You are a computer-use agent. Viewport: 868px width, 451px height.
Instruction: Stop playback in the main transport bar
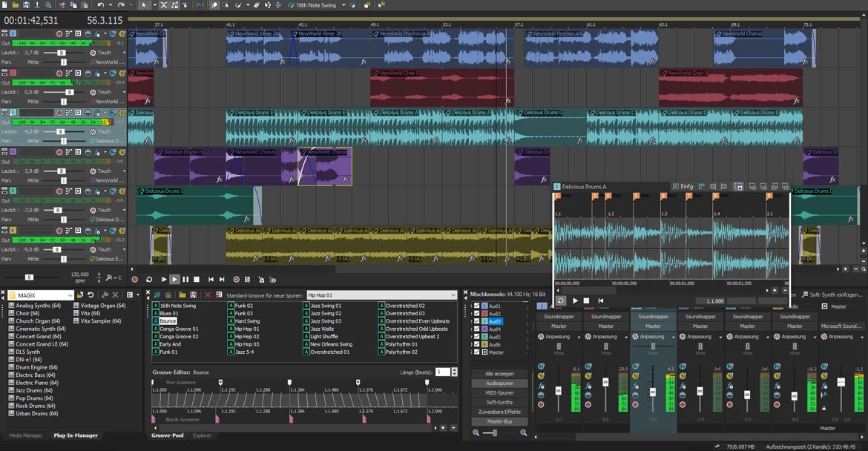coord(197,280)
